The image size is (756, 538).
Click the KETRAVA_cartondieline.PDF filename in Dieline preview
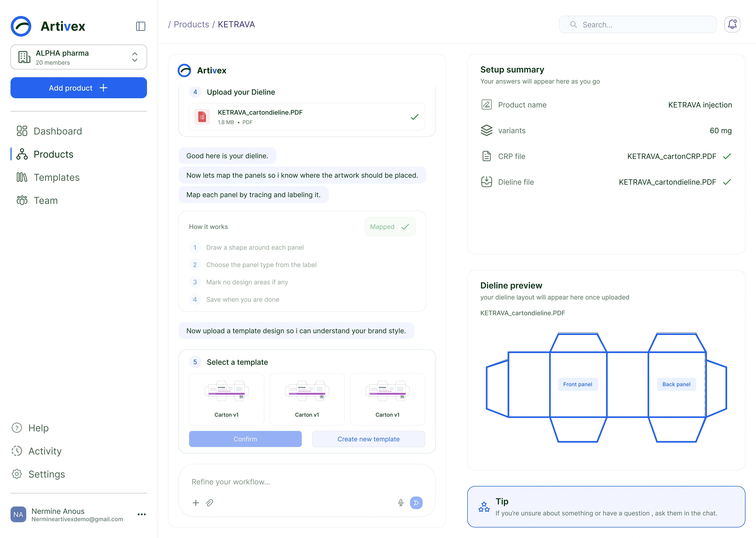(x=523, y=313)
